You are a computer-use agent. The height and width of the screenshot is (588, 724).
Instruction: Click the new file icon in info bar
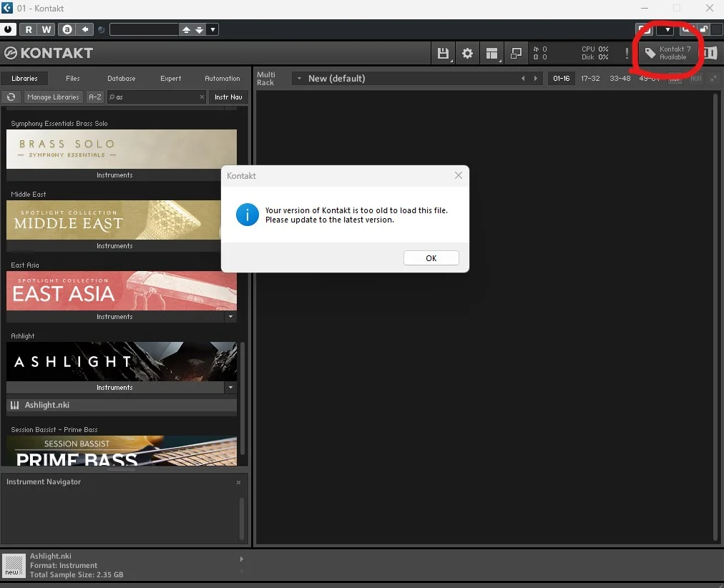click(14, 566)
